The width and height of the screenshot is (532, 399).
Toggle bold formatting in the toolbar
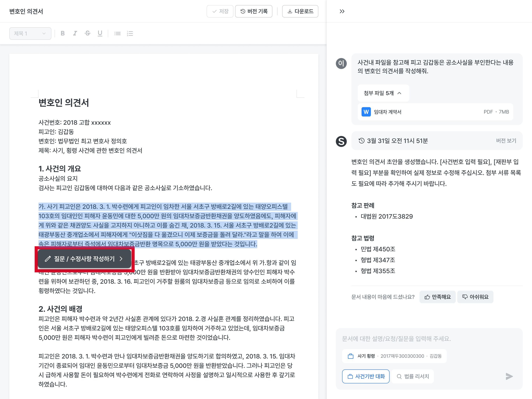click(62, 34)
